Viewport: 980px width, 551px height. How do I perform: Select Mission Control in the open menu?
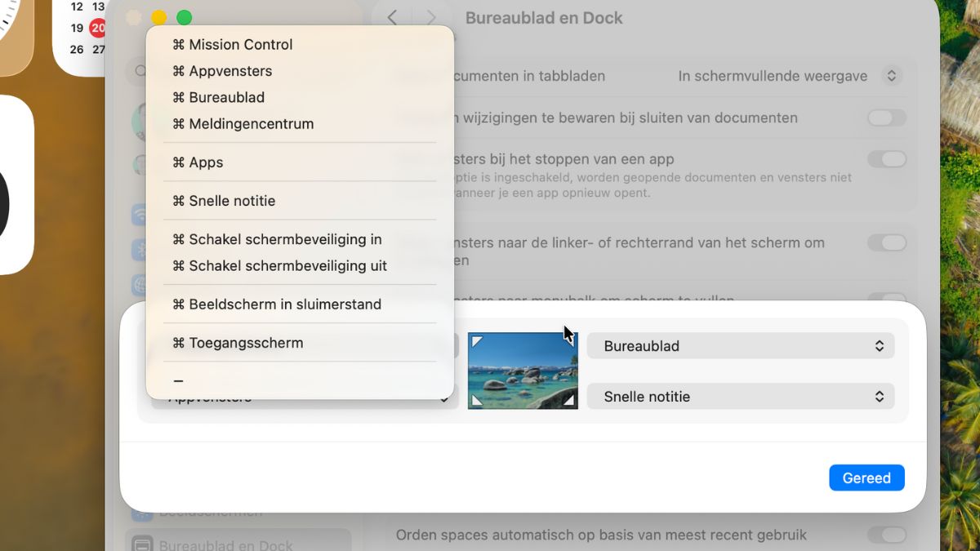coord(239,44)
